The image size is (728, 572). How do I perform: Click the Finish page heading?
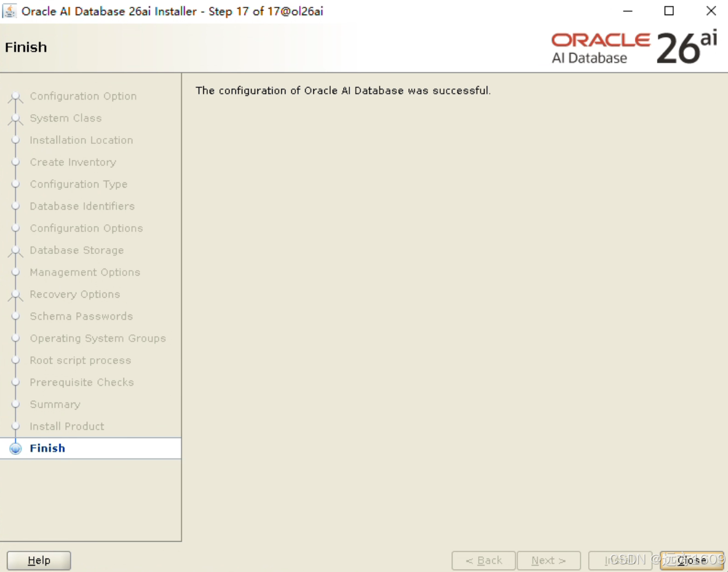coord(26,47)
